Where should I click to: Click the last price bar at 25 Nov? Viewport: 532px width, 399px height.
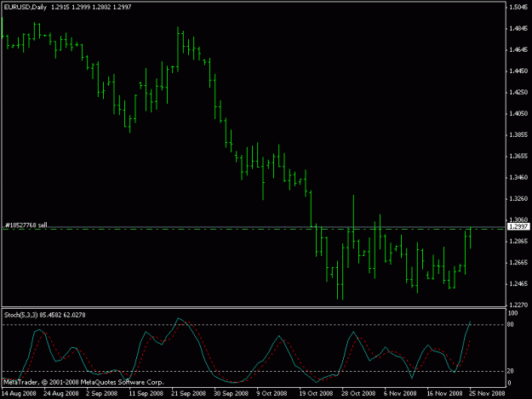470,237
